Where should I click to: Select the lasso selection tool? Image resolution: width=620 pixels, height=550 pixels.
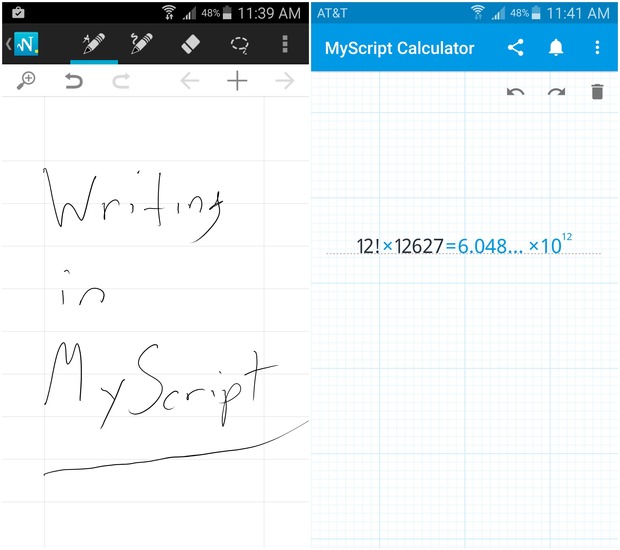(240, 45)
